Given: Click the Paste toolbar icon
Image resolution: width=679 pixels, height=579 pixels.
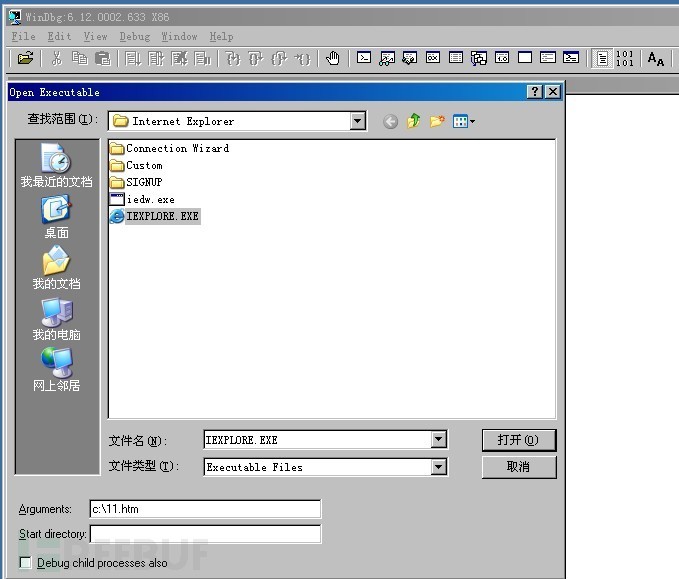Looking at the screenshot, I should tap(103, 58).
